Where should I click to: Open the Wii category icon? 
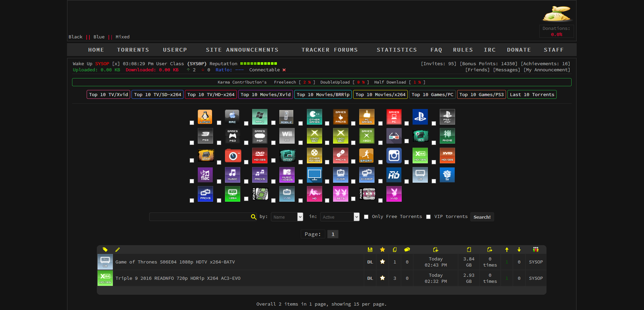point(286,136)
